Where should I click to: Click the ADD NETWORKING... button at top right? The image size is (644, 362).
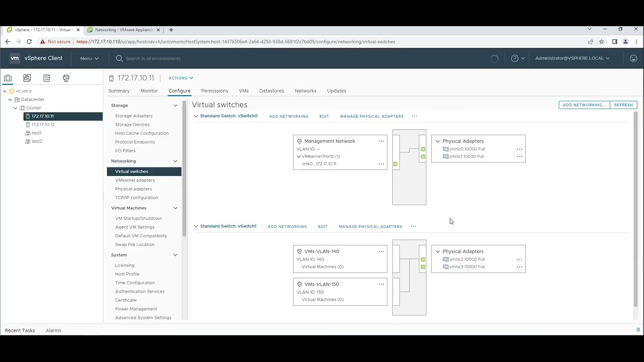coord(584,105)
